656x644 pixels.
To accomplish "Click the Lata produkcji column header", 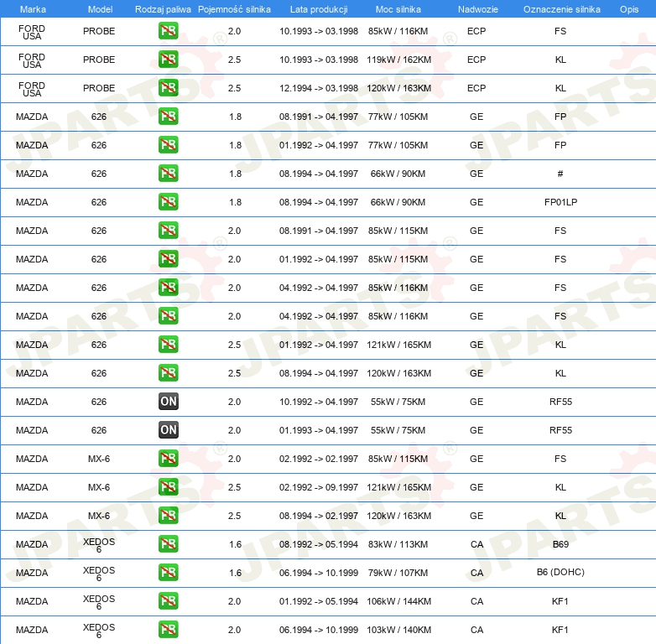I will point(319,9).
